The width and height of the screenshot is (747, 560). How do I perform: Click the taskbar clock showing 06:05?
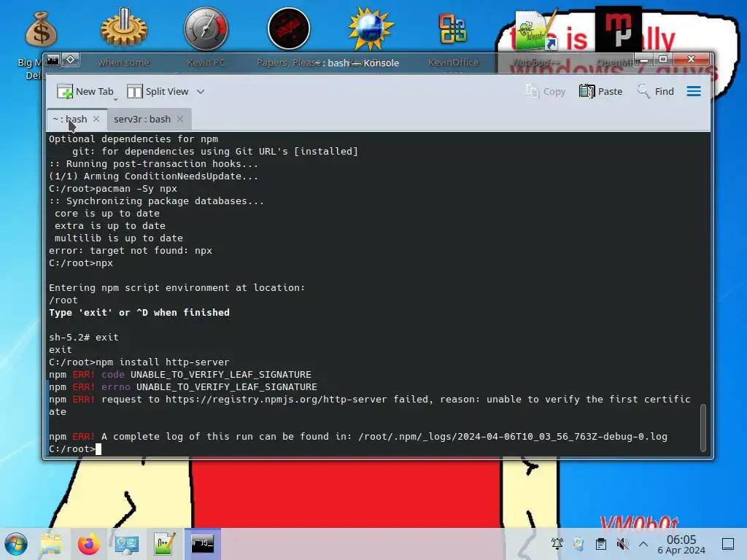[x=681, y=544]
